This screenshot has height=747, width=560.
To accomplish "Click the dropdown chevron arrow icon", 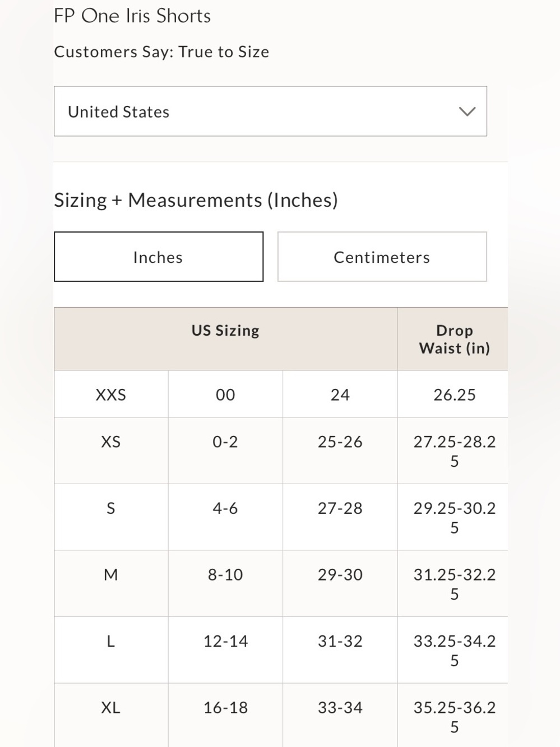I will (467, 112).
